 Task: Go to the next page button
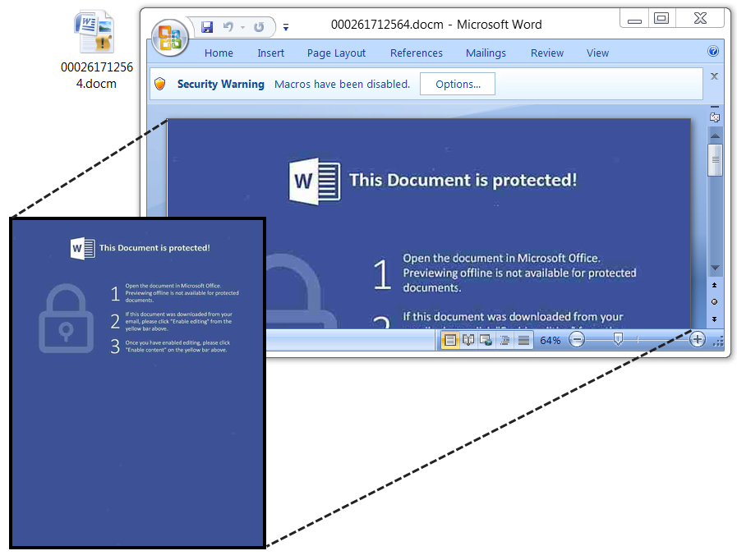pyautogui.click(x=715, y=319)
